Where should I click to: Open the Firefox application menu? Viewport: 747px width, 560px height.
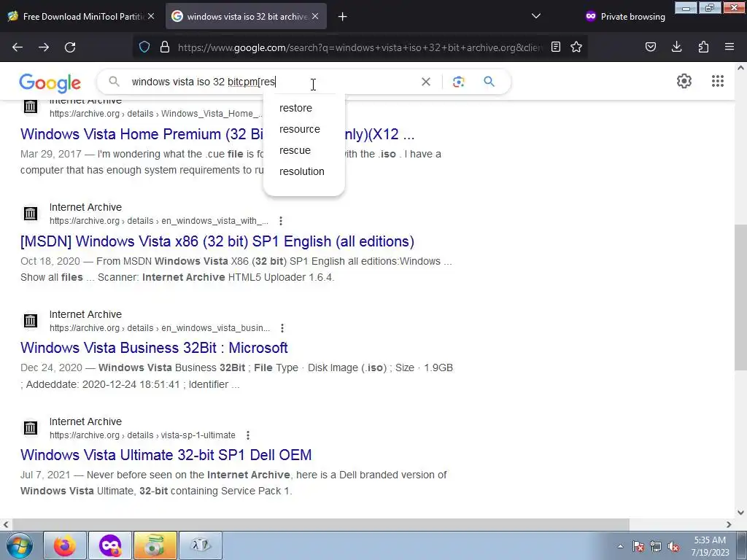coord(729,47)
